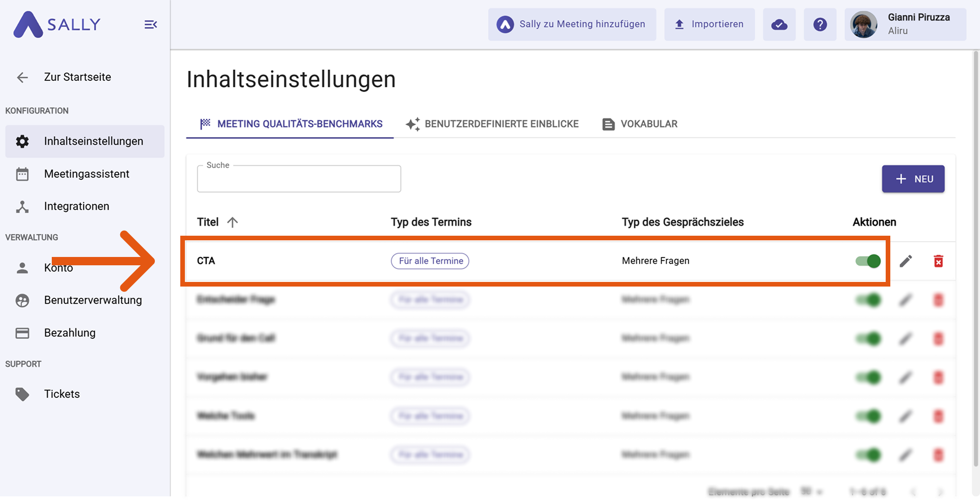The image size is (980, 501).
Task: Switch to Vokabular tab
Action: tap(640, 124)
